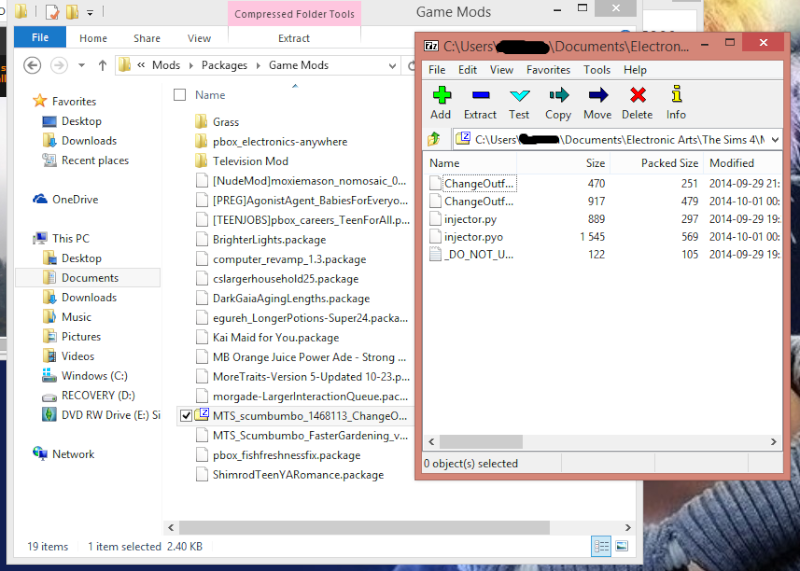
Task: Open the recent locations dropdown arrow
Action: coord(81,65)
